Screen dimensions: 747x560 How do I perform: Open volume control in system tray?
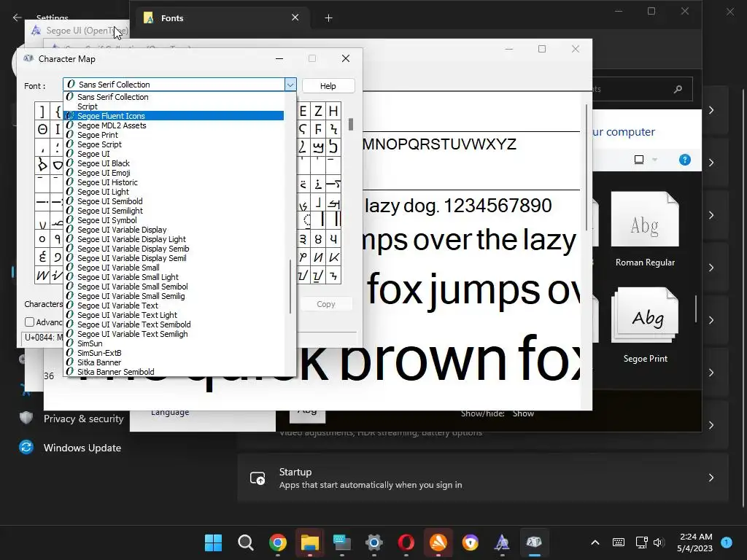[x=659, y=542]
